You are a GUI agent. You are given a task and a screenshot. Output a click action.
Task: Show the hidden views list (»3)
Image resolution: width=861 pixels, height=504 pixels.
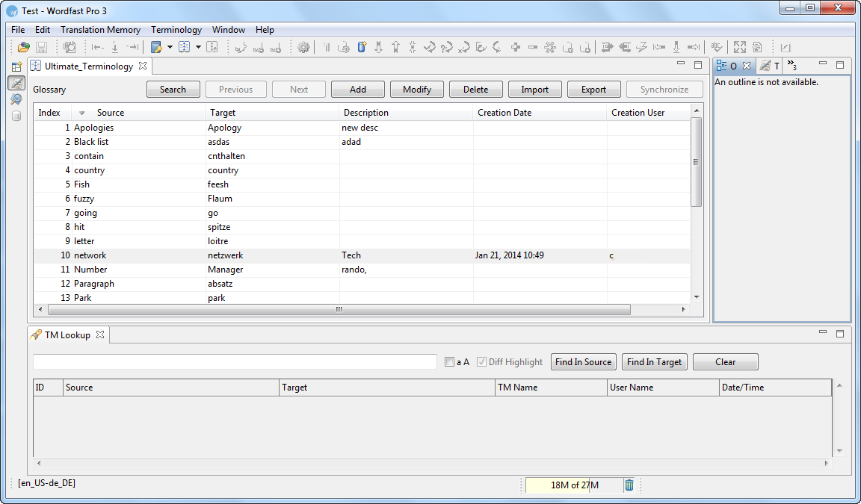(x=791, y=65)
